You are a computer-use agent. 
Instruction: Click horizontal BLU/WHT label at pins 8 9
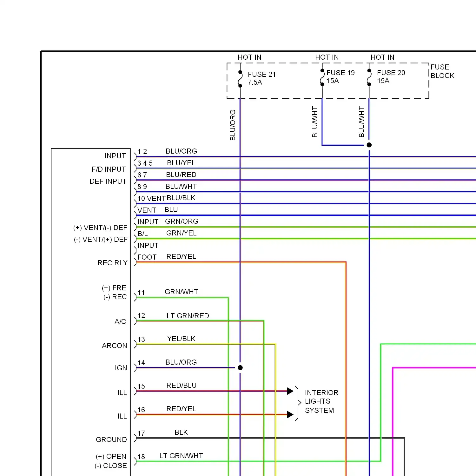(181, 186)
